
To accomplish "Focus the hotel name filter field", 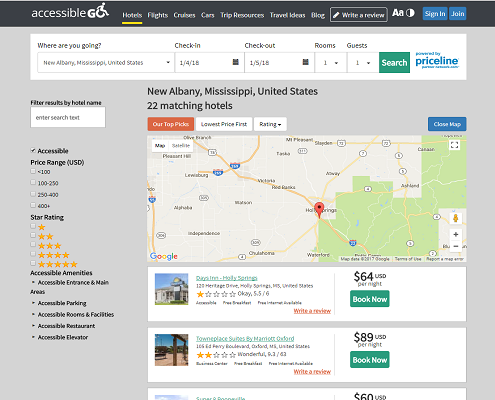I will 68,117.
